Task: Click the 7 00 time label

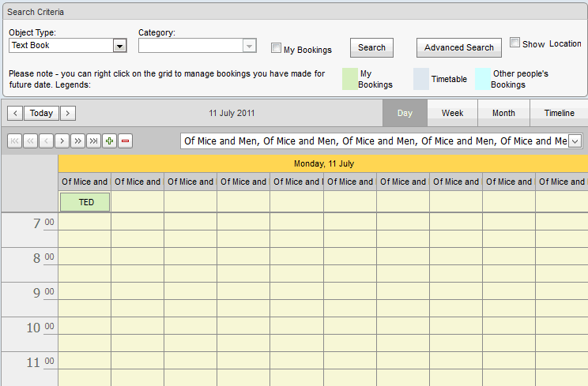Action: coord(43,223)
